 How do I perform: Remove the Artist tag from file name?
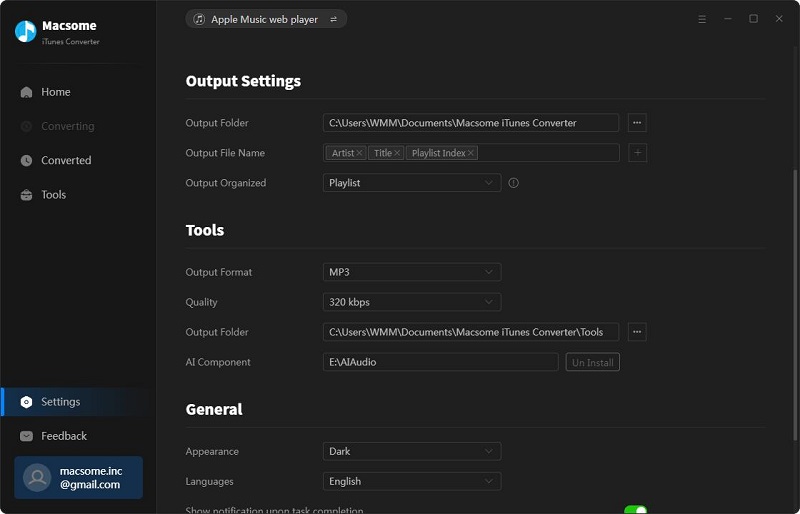point(359,153)
